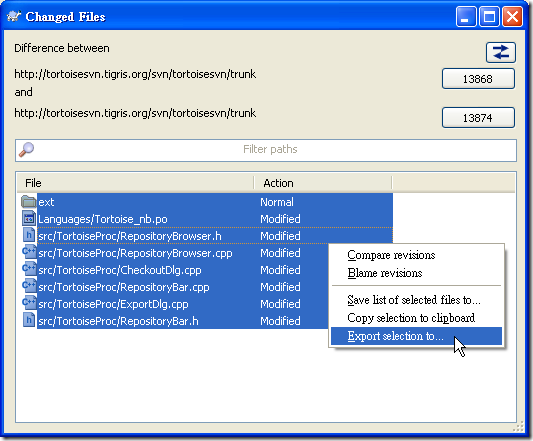
Task: Click the RepositoryBrowser.cpp C++ file icon
Action: pos(29,252)
